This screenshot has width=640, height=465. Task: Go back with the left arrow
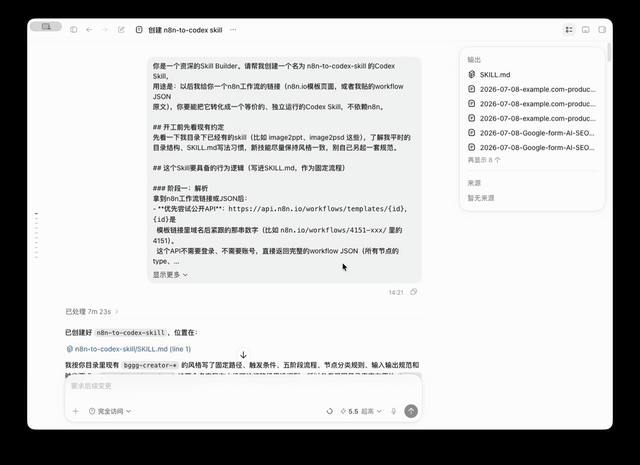[x=89, y=30]
